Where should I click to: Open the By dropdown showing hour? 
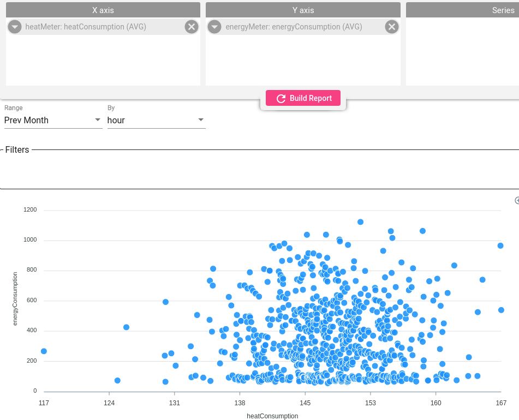point(156,121)
